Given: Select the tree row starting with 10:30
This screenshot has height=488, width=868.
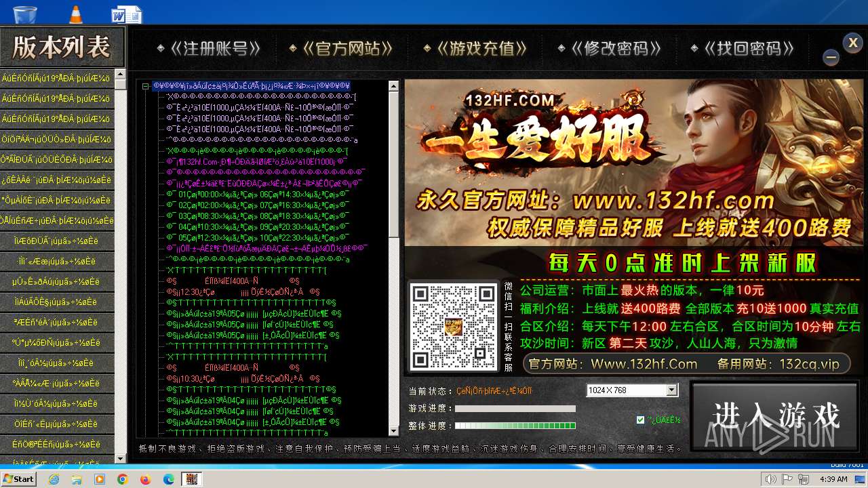Looking at the screenshot, I should coord(243,378).
